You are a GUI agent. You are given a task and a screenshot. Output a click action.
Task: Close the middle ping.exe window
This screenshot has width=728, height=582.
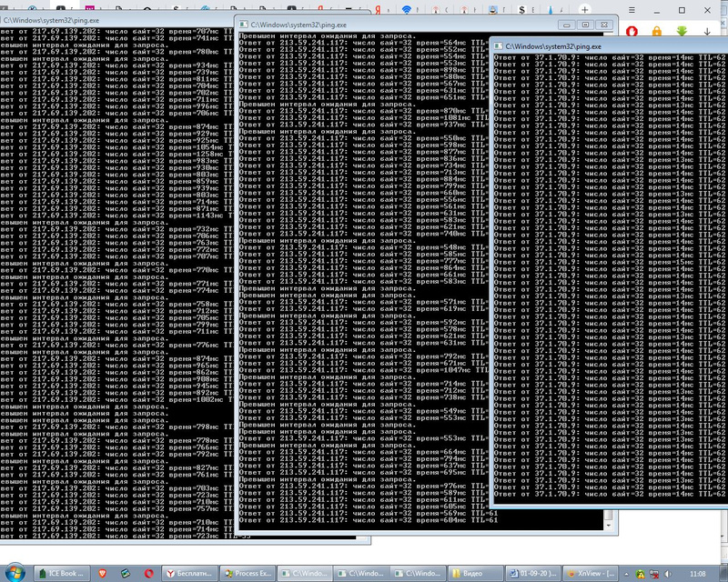coord(604,25)
